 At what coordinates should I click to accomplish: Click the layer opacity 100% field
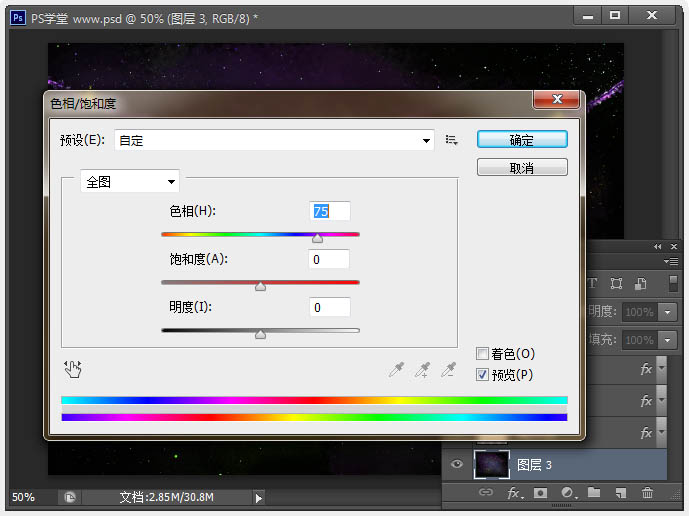click(640, 312)
